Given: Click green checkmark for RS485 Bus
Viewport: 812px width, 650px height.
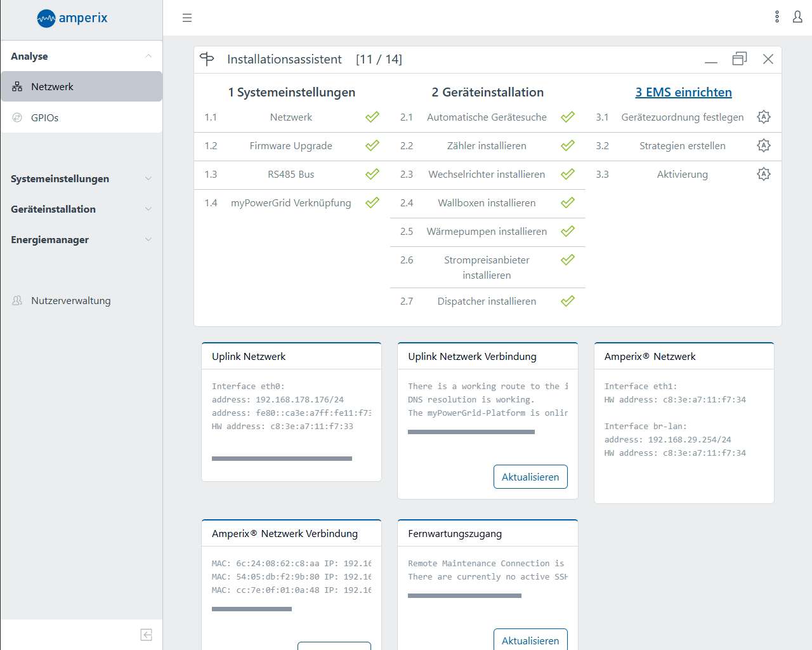Looking at the screenshot, I should pos(372,174).
